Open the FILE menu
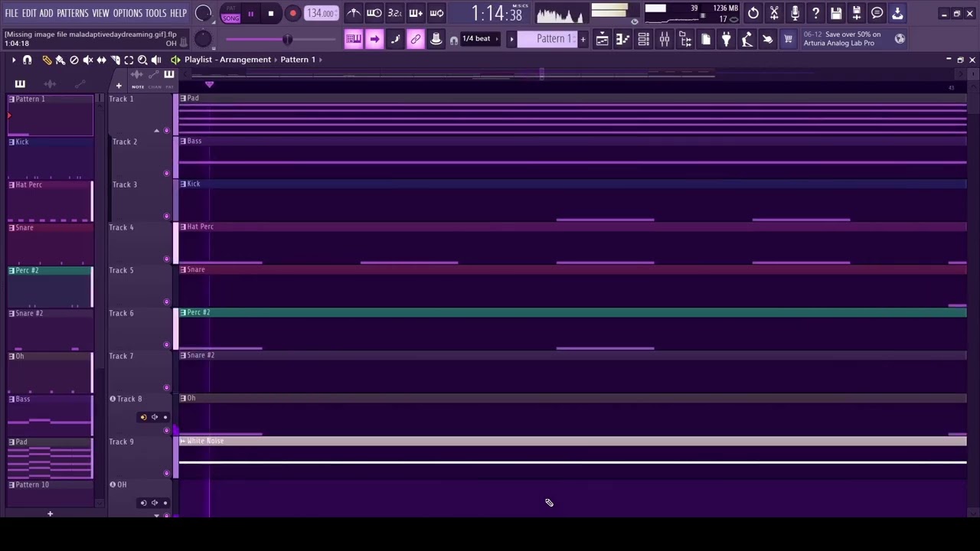Image resolution: width=980 pixels, height=551 pixels. (11, 13)
